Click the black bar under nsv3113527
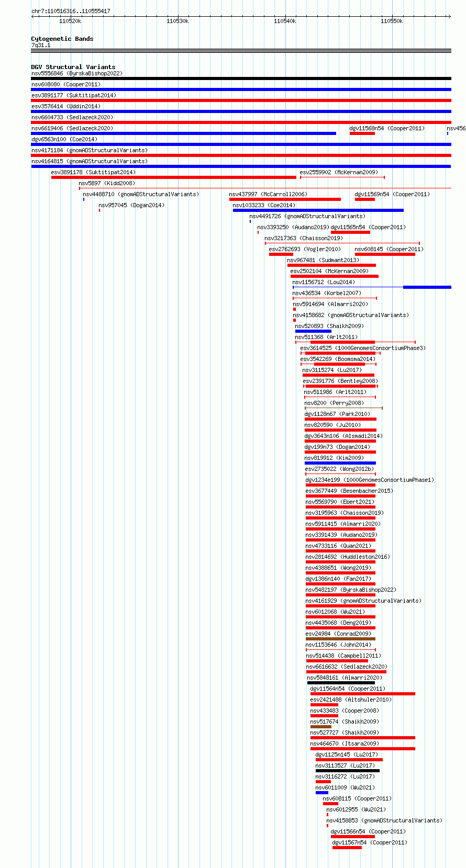 point(348,771)
